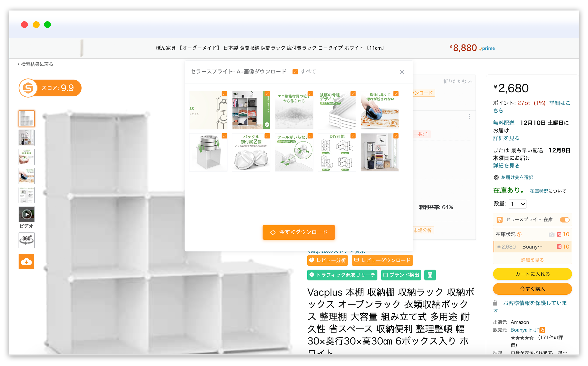The width and height of the screenshot is (588, 366).
Task: Click the ¥8,880 price in top bar
Action: point(463,48)
